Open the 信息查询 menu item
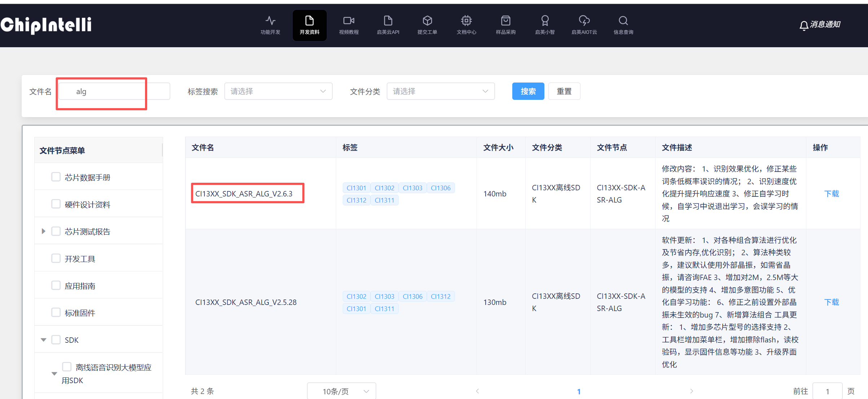Screen dimensions: 868x399 (x=623, y=25)
